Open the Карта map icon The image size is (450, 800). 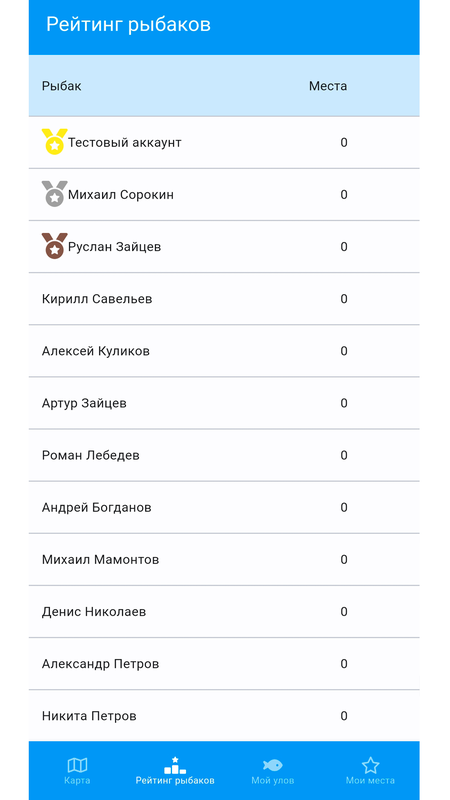tap(78, 765)
